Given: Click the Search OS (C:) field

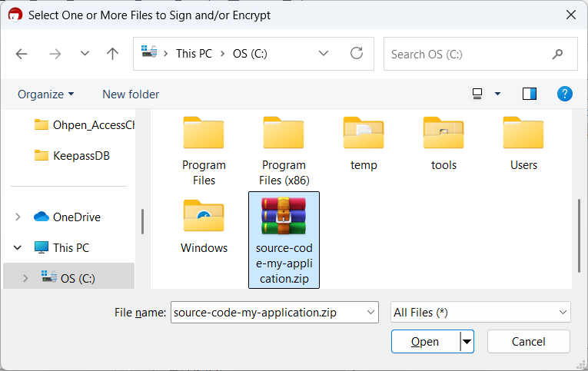Looking at the screenshot, I should click(x=469, y=54).
